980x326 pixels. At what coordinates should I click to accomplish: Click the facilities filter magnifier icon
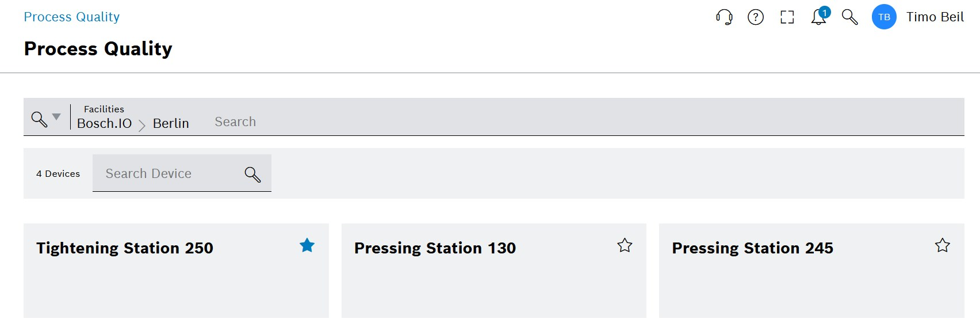pyautogui.click(x=39, y=119)
